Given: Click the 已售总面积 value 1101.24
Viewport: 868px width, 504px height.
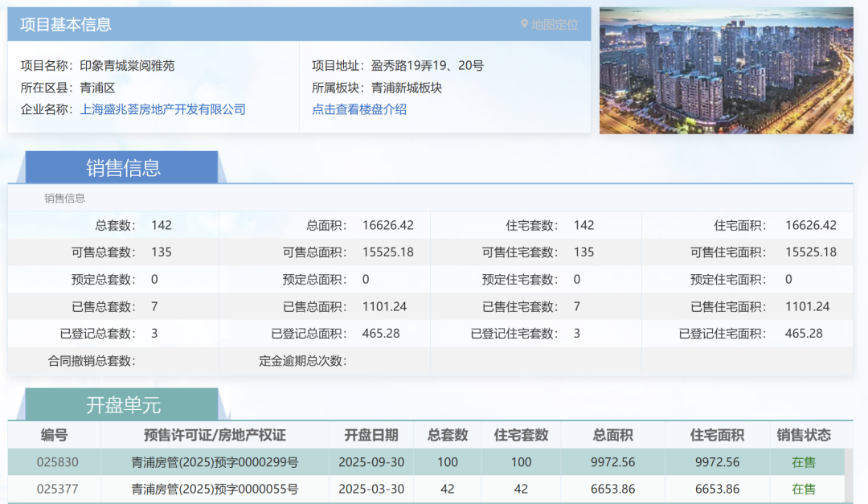Looking at the screenshot, I should click(384, 307).
